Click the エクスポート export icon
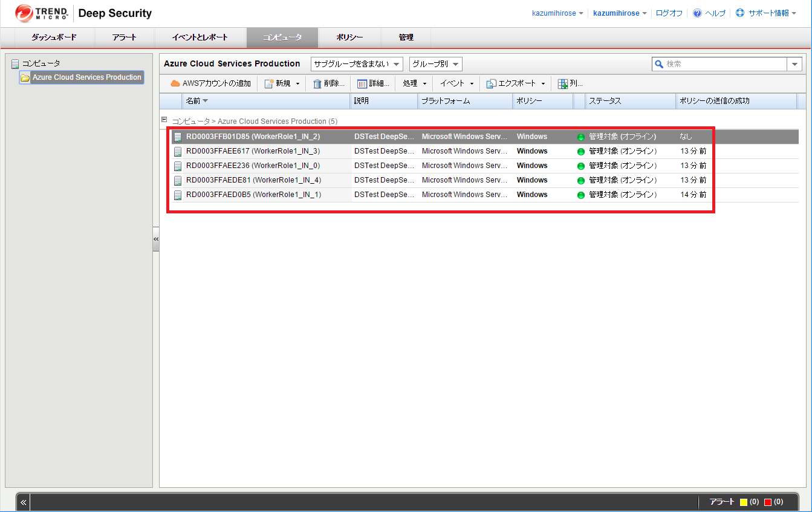Image resolution: width=812 pixels, height=512 pixels. [x=491, y=83]
